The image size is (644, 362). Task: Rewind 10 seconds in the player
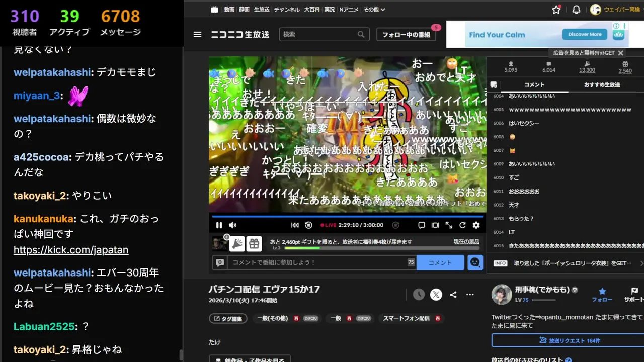[x=308, y=225]
